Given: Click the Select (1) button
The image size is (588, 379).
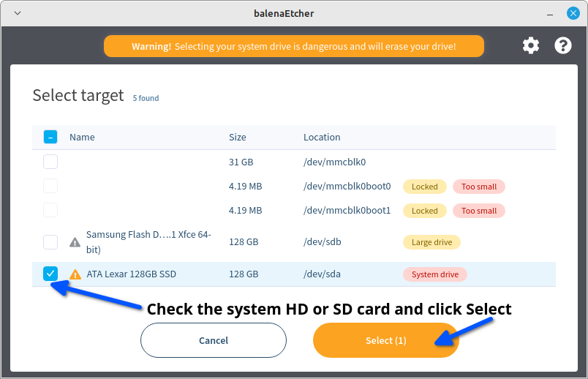Looking at the screenshot, I should (386, 340).
